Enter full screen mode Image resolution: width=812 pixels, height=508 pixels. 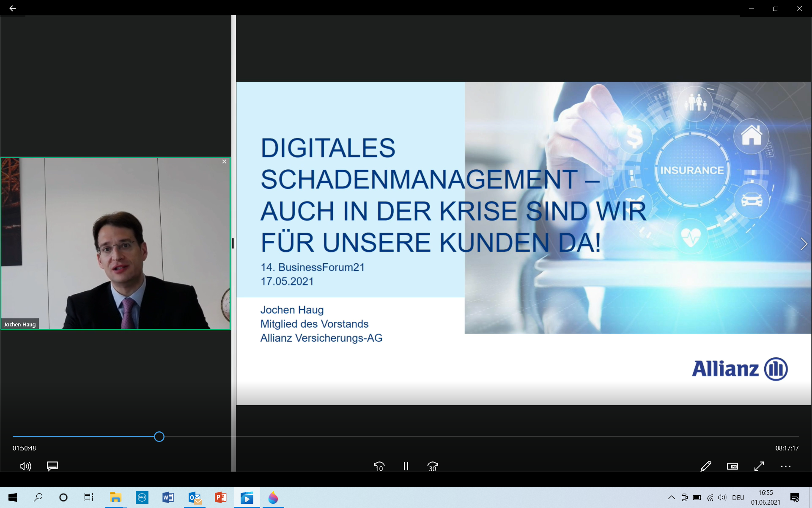coord(759,466)
